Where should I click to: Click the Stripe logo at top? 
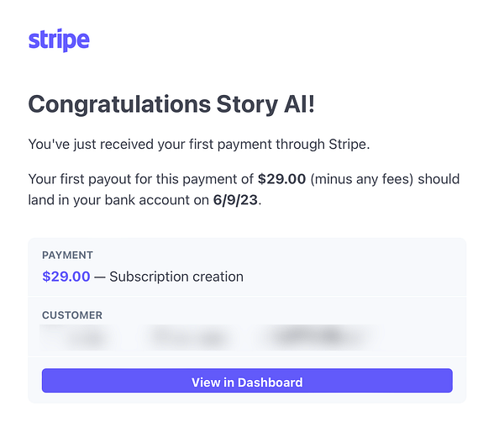click(59, 40)
